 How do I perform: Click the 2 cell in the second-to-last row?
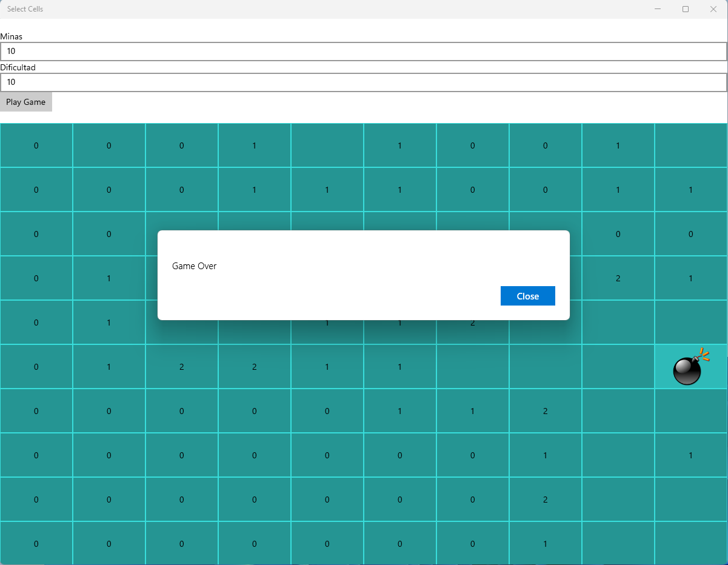tap(546, 500)
